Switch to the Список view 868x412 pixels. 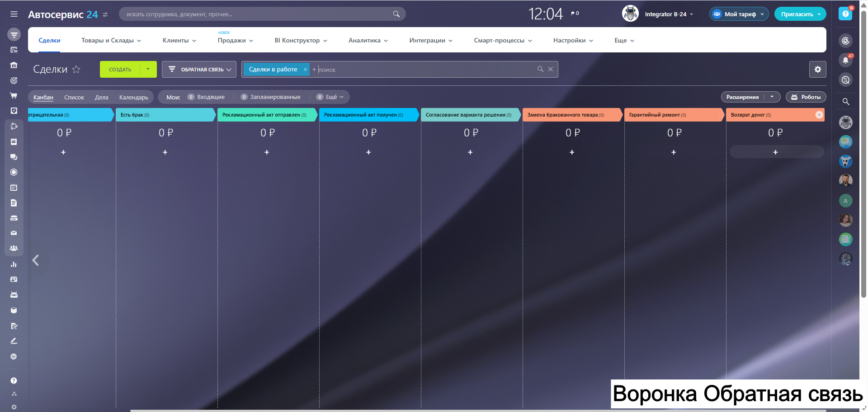pos(74,97)
